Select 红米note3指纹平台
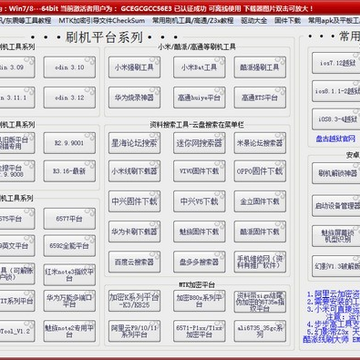Image resolution: width=360 pixels, height=360 pixels. [x=70, y=275]
